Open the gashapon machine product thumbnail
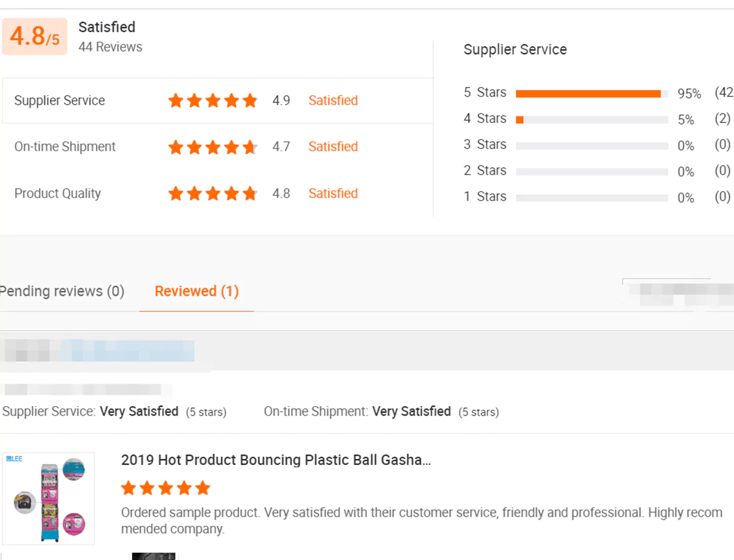Screen dimensions: 734x560 tap(48, 499)
